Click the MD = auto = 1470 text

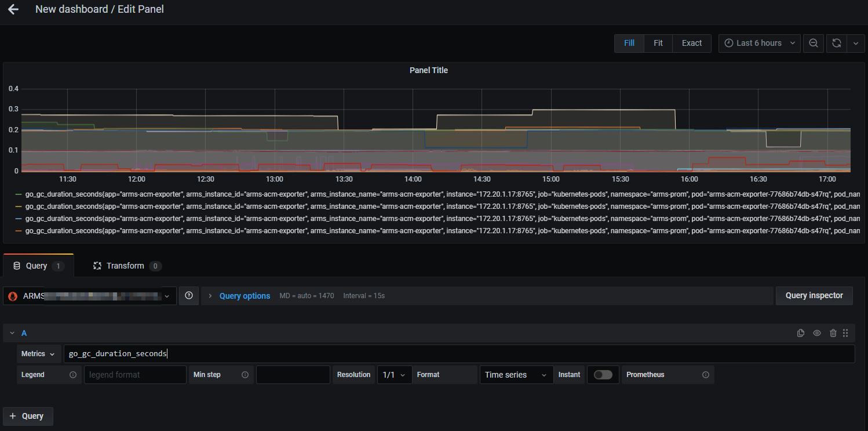click(x=307, y=296)
